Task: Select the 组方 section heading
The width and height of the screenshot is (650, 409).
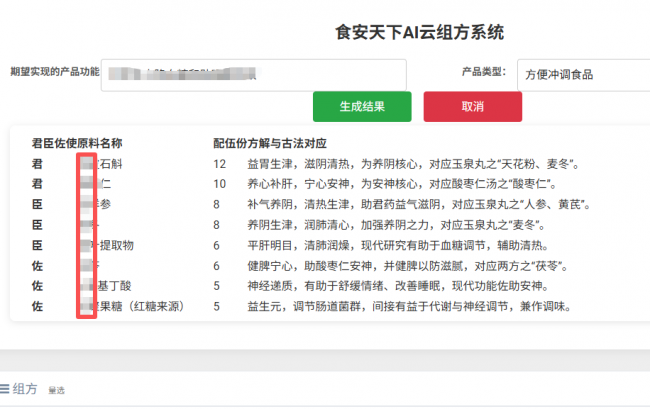Action: (26, 390)
